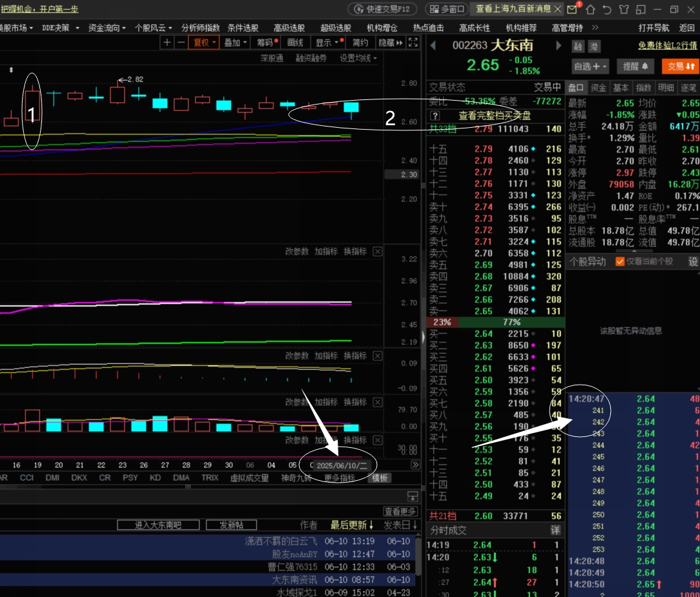
Task: Select the CCI indicator
Action: 26,478
